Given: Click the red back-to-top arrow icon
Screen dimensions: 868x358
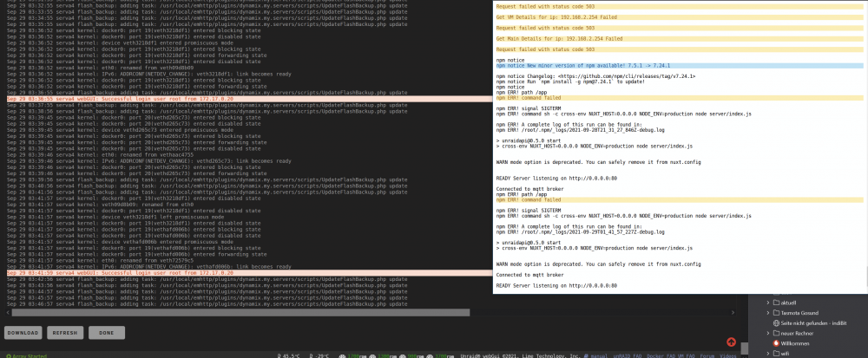Looking at the screenshot, I should [x=731, y=342].
